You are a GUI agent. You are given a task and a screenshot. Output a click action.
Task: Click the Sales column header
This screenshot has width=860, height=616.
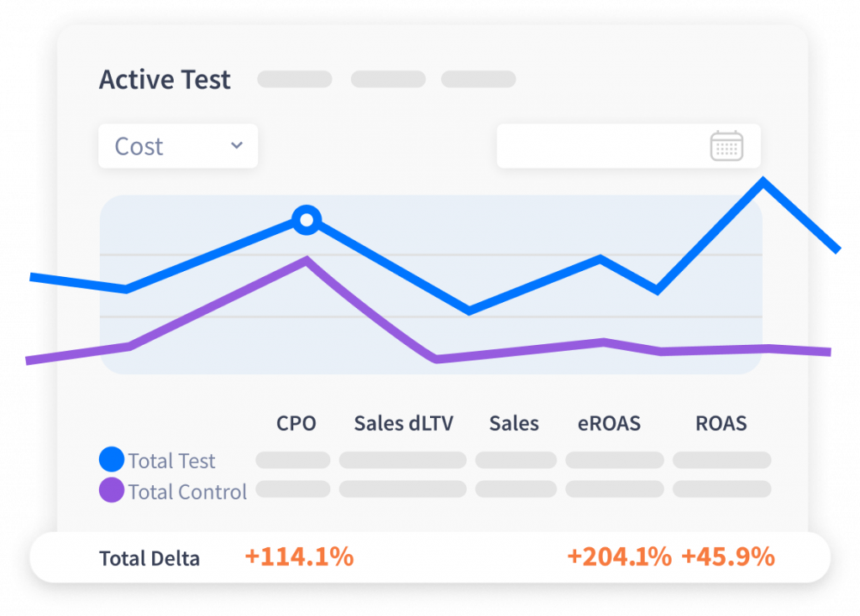coord(514,424)
